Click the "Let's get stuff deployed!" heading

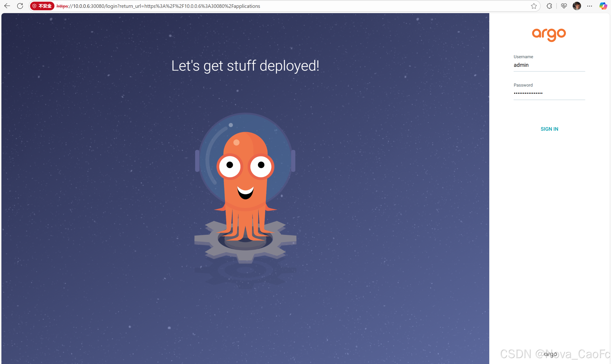pyautogui.click(x=245, y=66)
